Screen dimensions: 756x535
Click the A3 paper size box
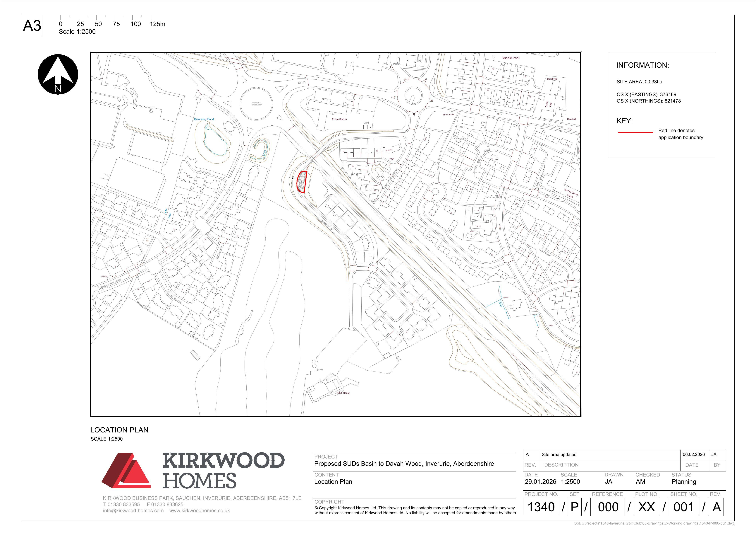coord(32,25)
